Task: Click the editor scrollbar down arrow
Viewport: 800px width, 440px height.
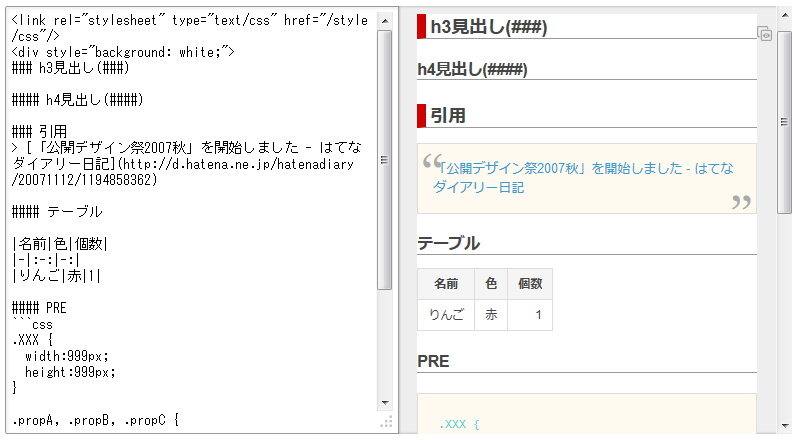Action: click(x=385, y=403)
